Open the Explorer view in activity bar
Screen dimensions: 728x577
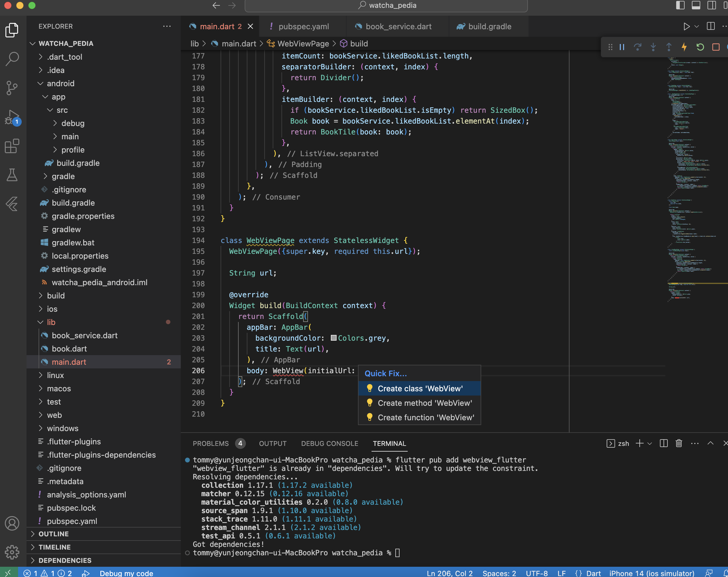pyautogui.click(x=12, y=30)
